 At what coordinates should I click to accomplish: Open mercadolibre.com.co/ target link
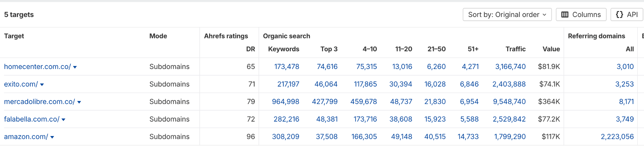(x=39, y=101)
